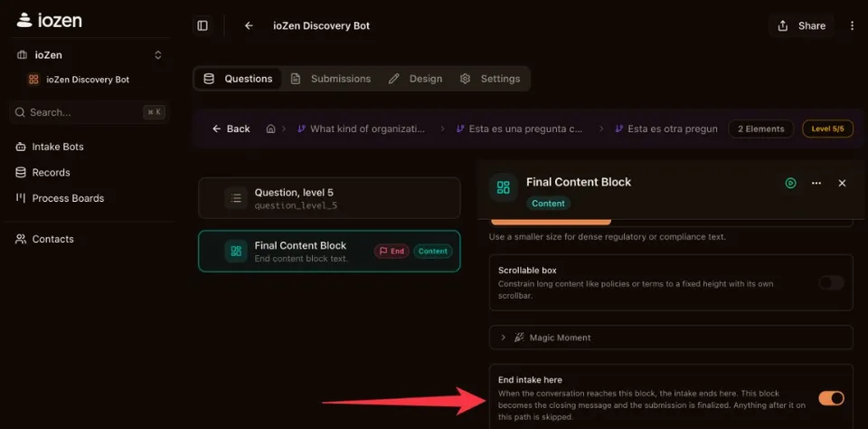This screenshot has width=868, height=429.
Task: Open the panel's horizontal three-dot menu
Action: click(816, 183)
